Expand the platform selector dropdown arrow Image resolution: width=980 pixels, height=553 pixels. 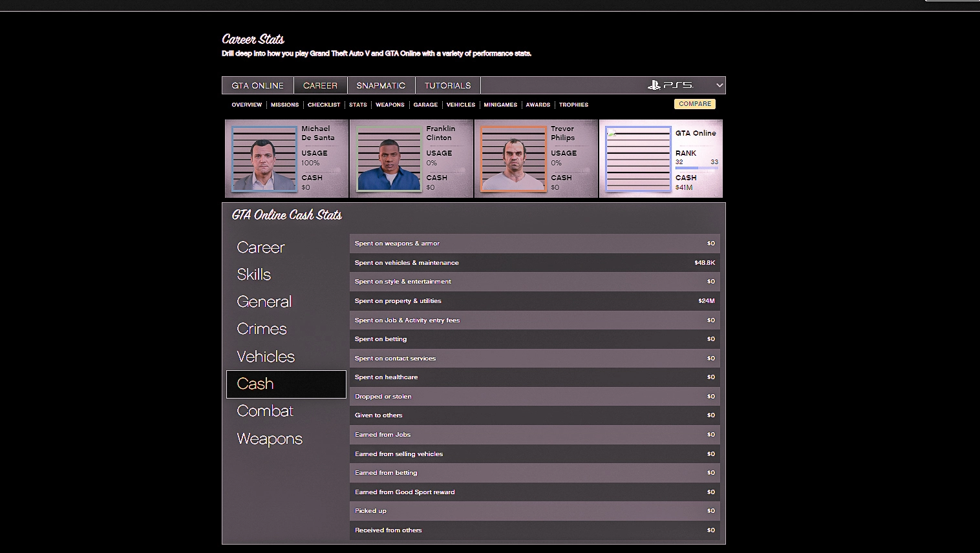pyautogui.click(x=719, y=85)
